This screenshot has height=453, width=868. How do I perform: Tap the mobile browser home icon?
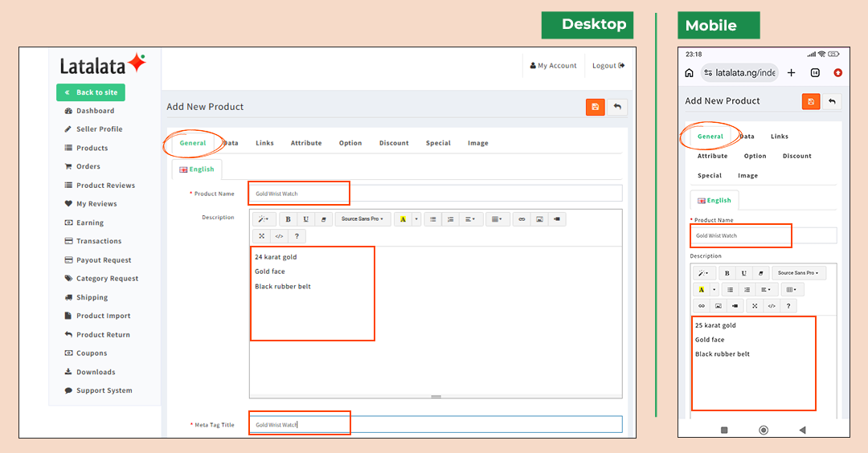[690, 73]
